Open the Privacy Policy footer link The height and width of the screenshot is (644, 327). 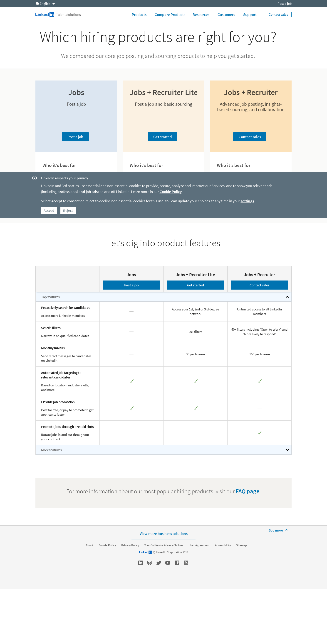pos(130,545)
